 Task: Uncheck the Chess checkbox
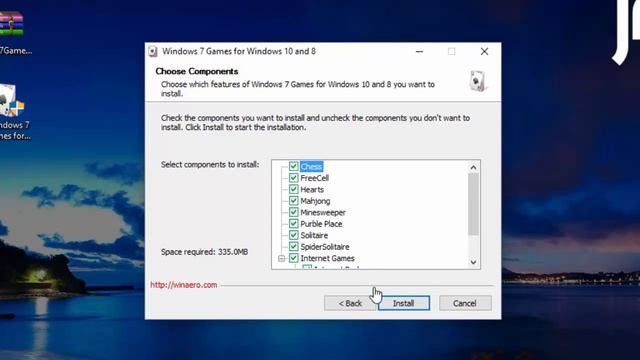(x=293, y=166)
